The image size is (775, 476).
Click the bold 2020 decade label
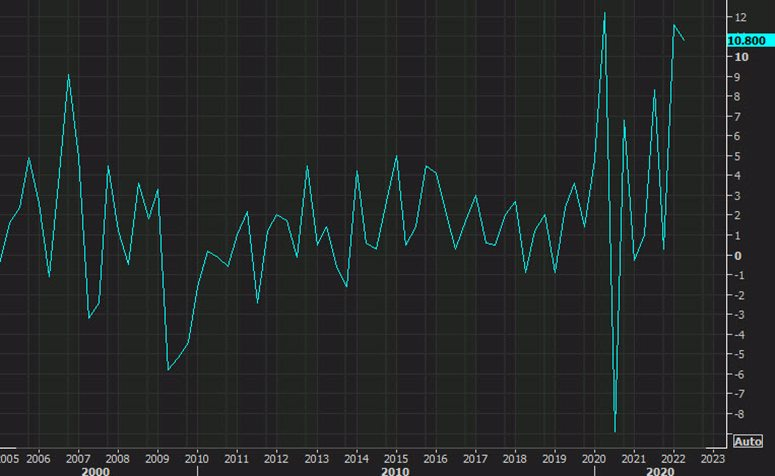(660, 471)
